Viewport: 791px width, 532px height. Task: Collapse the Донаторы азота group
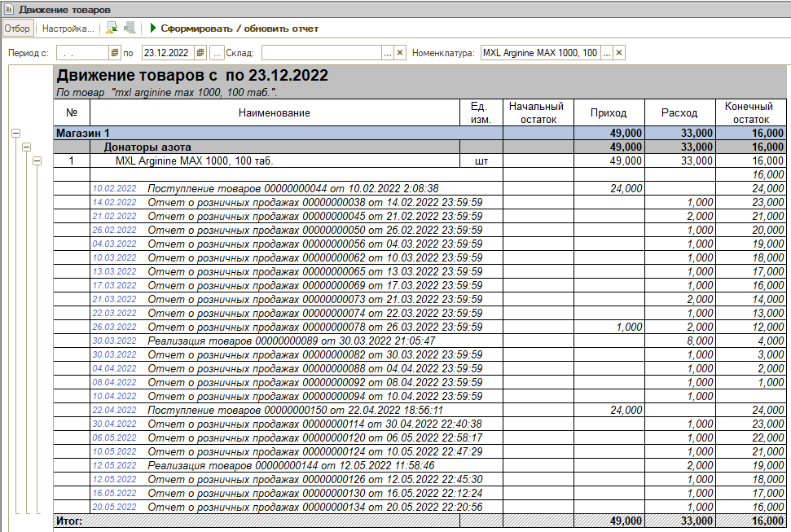(x=26, y=147)
